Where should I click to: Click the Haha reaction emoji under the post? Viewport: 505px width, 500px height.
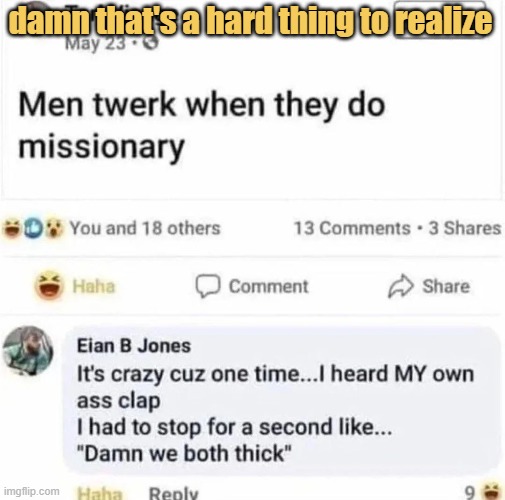(x=49, y=286)
